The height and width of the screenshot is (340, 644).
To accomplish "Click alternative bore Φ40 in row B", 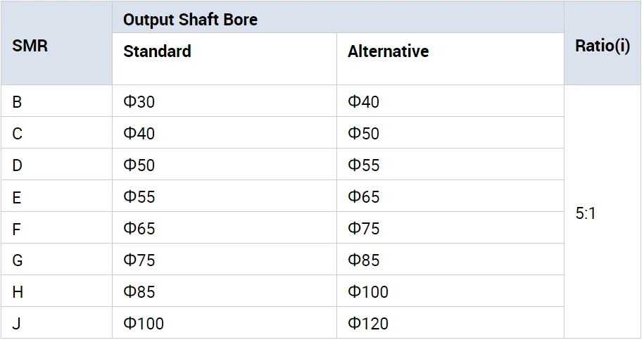I will point(450,101).
